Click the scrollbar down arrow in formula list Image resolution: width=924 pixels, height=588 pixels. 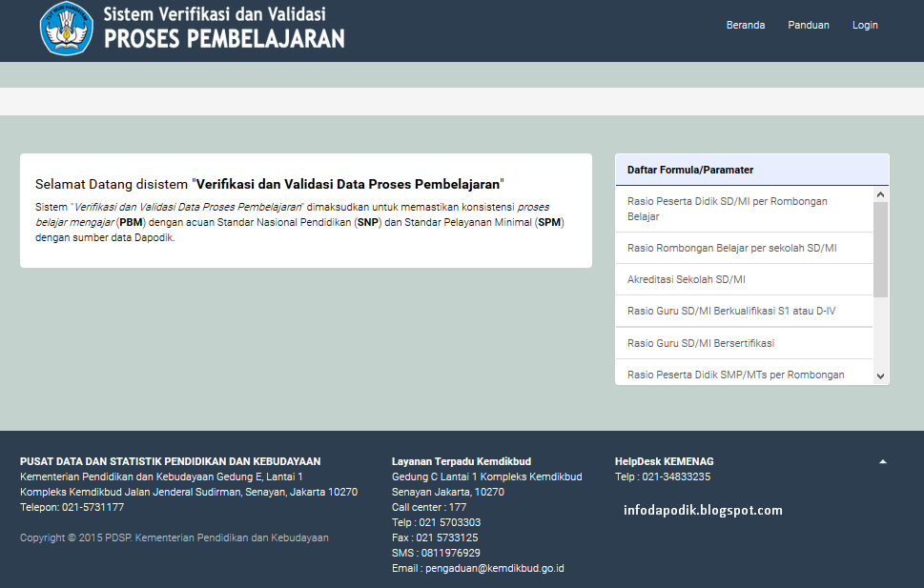click(x=880, y=373)
